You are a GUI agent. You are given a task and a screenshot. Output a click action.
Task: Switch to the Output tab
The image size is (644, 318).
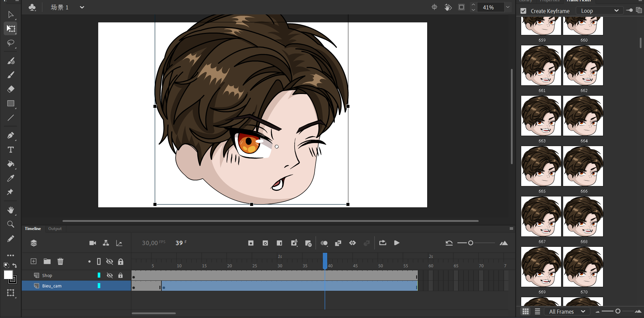(x=55, y=229)
